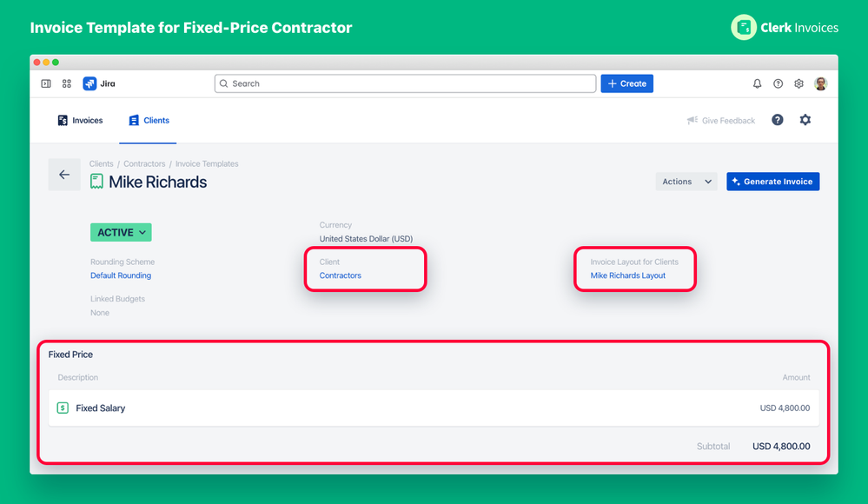This screenshot has height=504, width=868.
Task: Open Jira settings via the top gear icon
Action: 798,83
